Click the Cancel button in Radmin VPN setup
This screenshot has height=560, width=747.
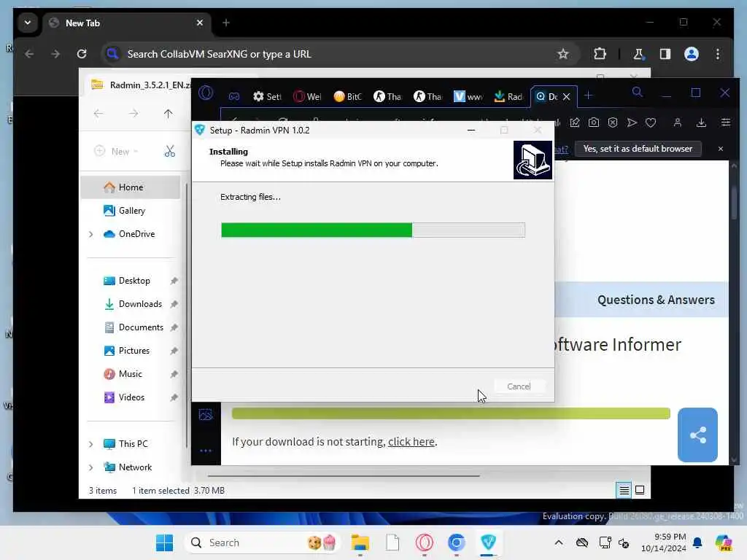coord(519,386)
